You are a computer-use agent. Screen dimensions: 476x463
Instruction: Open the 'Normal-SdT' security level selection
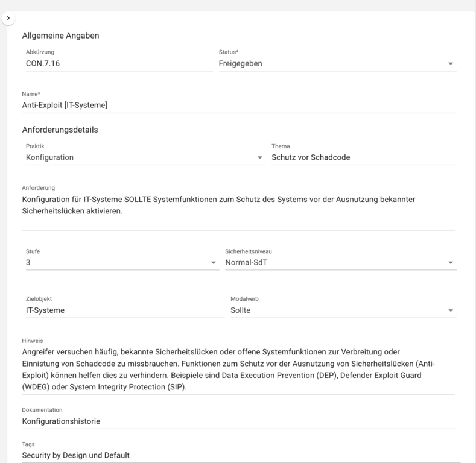246,262
